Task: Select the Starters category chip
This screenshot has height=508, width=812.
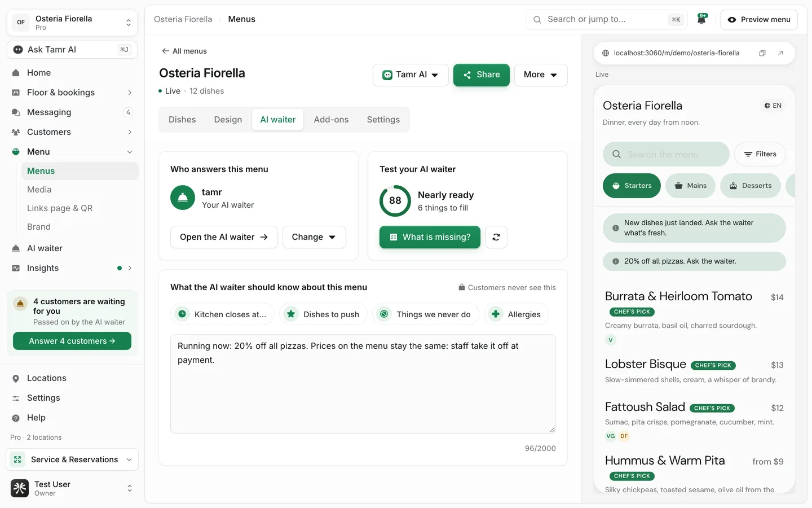Action: [x=632, y=186]
